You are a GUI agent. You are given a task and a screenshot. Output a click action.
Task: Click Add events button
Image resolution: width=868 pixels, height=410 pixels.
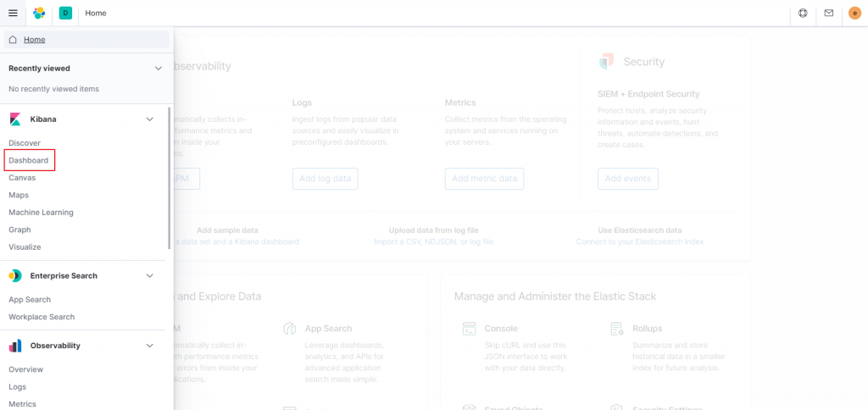click(628, 179)
